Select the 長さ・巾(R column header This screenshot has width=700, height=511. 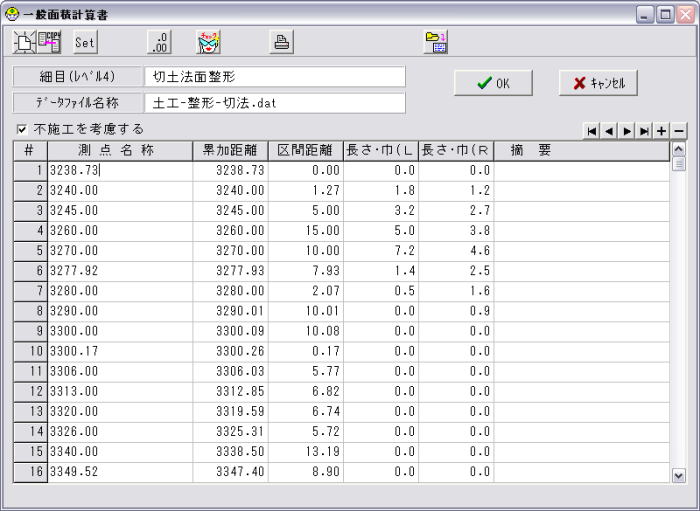456,150
